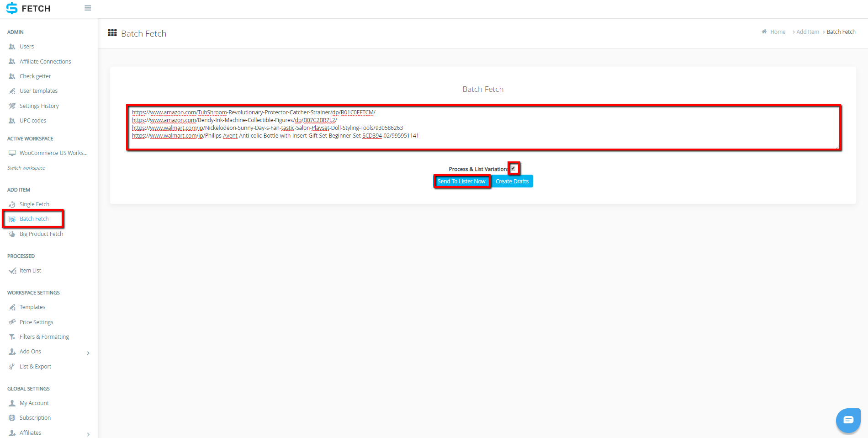
Task: Click the Add Ons icon
Action: tap(12, 352)
